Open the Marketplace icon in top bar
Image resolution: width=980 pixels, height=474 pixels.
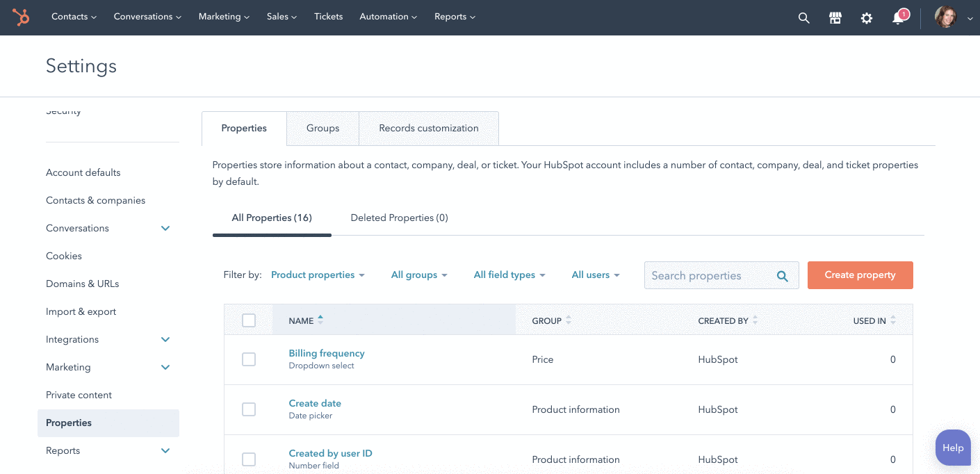pyautogui.click(x=835, y=18)
